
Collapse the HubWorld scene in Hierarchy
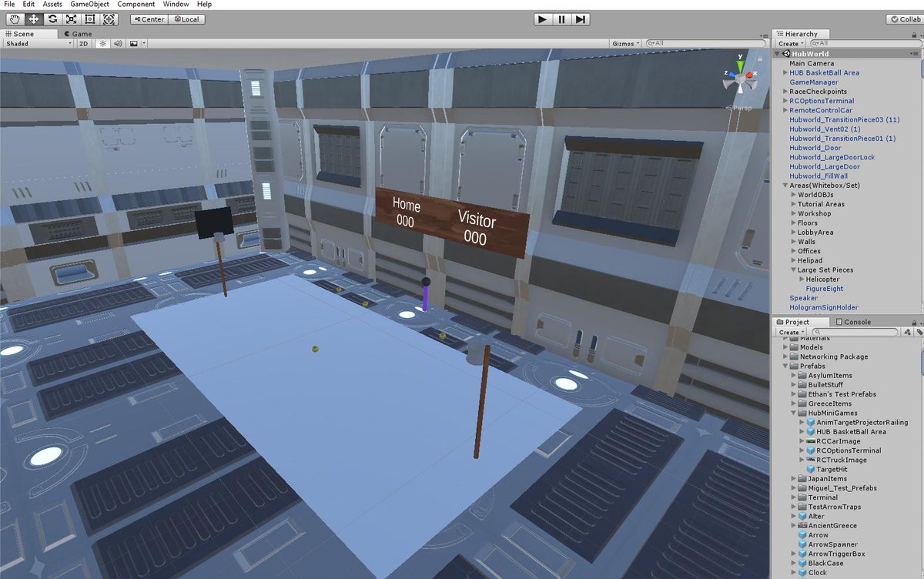pos(778,54)
